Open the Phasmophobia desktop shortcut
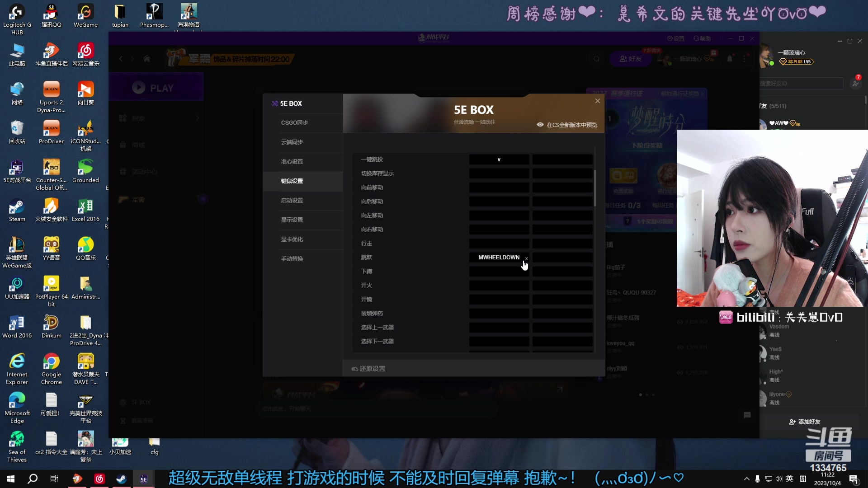This screenshot has height=488, width=868. (154, 16)
